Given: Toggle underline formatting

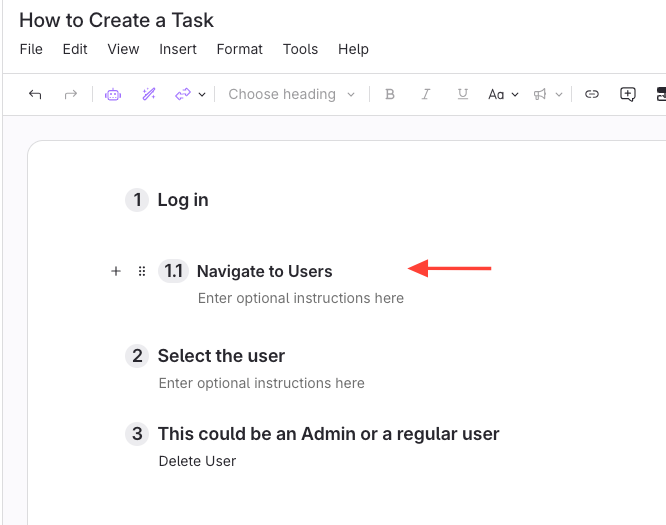Looking at the screenshot, I should pos(462,94).
